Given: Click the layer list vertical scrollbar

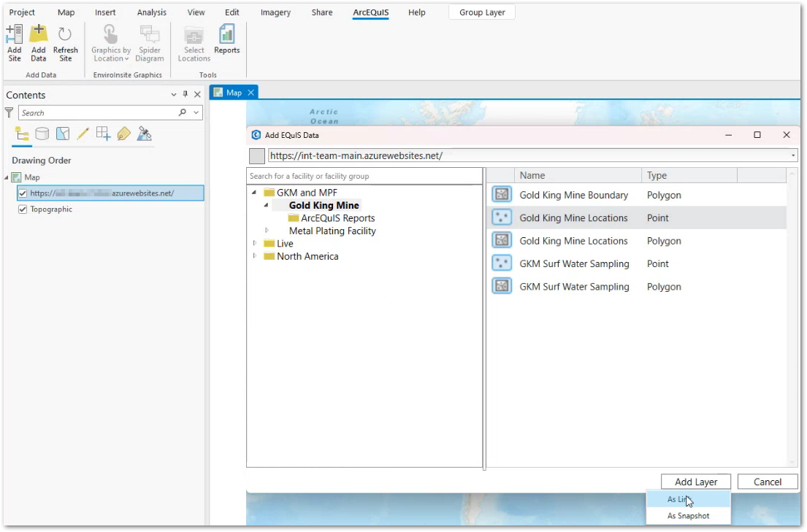Looking at the screenshot, I should (x=792, y=318).
